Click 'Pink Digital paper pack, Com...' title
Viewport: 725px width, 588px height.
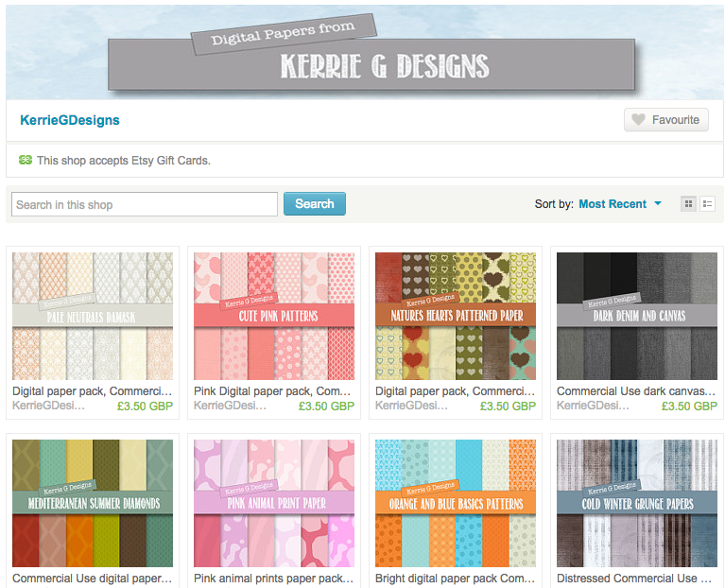[x=272, y=391]
